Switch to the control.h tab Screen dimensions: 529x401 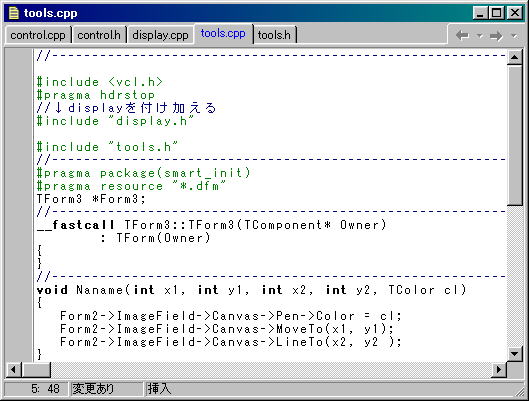[x=99, y=35]
